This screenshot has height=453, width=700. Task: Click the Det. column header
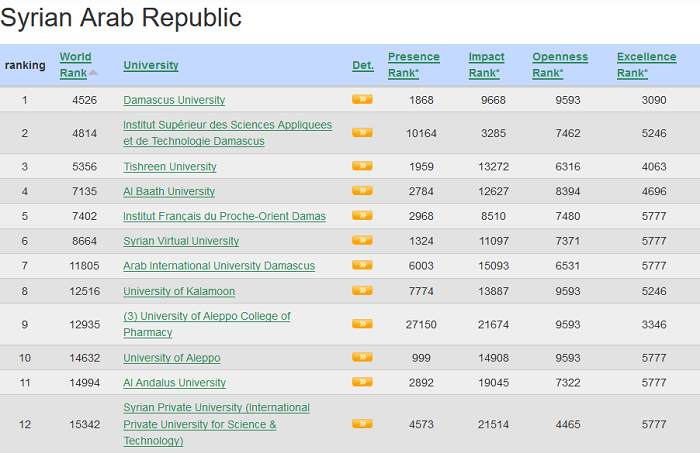362,66
